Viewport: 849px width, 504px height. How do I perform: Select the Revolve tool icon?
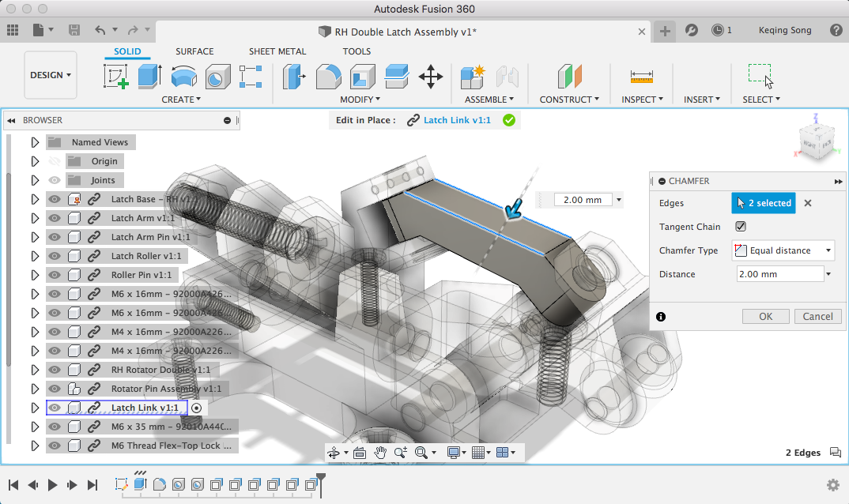coord(183,77)
